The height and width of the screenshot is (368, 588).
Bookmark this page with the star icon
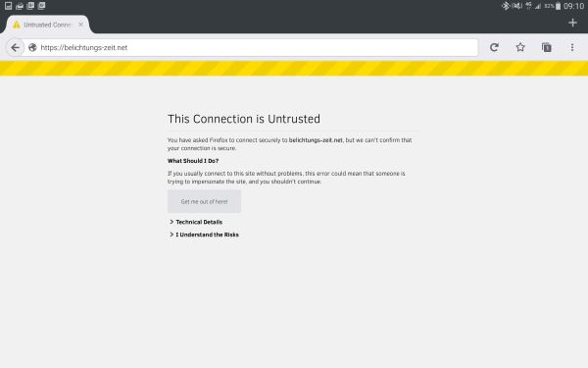point(520,47)
